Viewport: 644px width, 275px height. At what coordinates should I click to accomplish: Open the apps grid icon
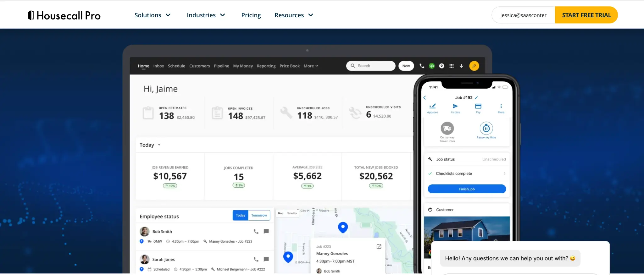click(x=452, y=66)
